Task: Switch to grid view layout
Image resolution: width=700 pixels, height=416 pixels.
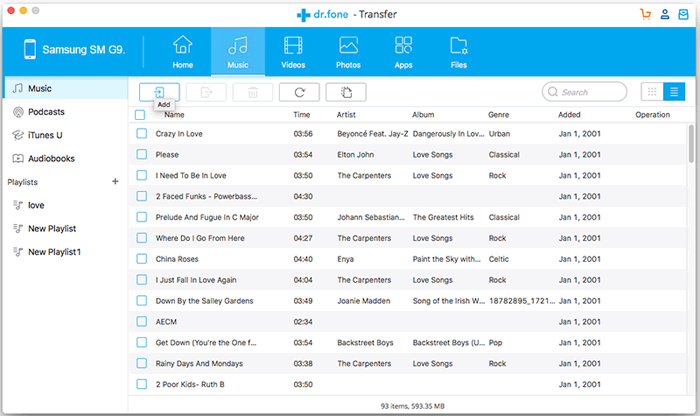Action: coord(652,92)
